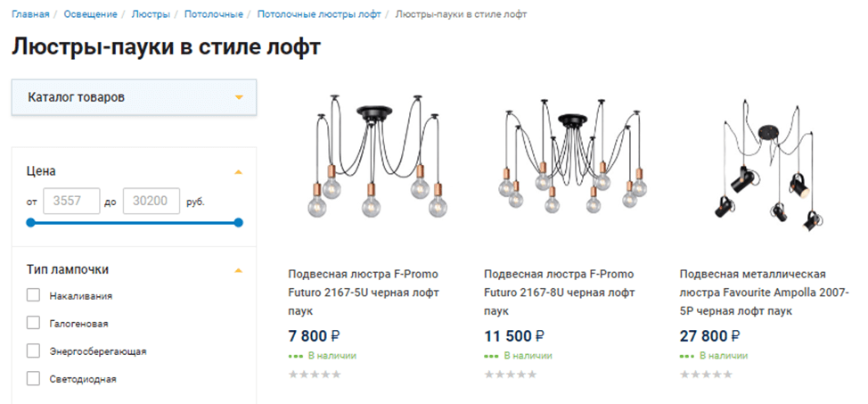Open the Futuro 2167-8U chandelier photo
Image resolution: width=868 pixels, height=404 pixels.
pyautogui.click(x=570, y=161)
